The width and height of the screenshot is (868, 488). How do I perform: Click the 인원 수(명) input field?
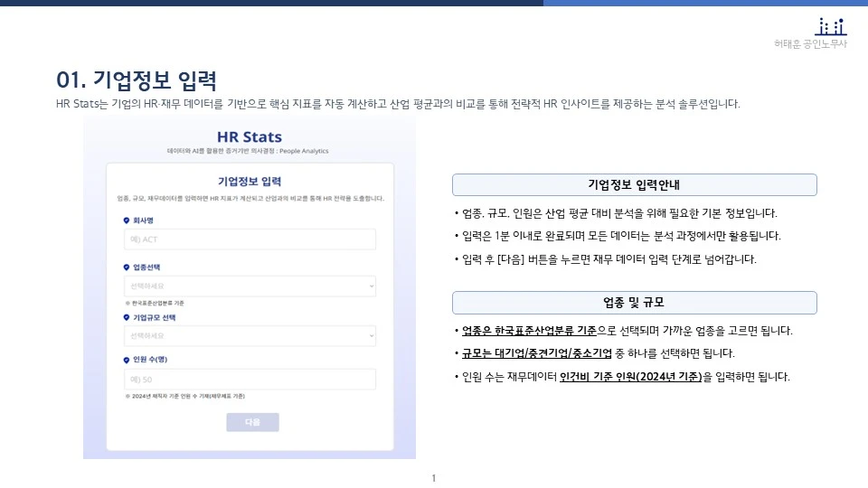tap(250, 380)
